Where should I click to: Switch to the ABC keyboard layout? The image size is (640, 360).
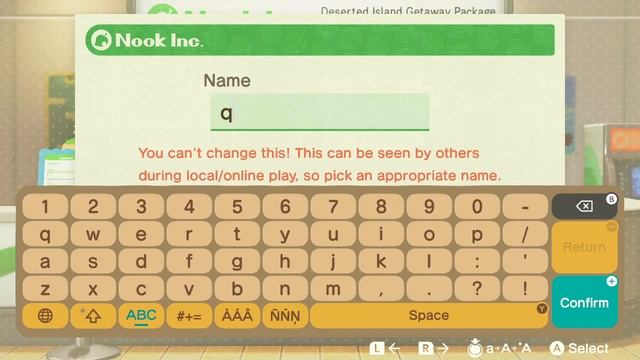coord(141,316)
